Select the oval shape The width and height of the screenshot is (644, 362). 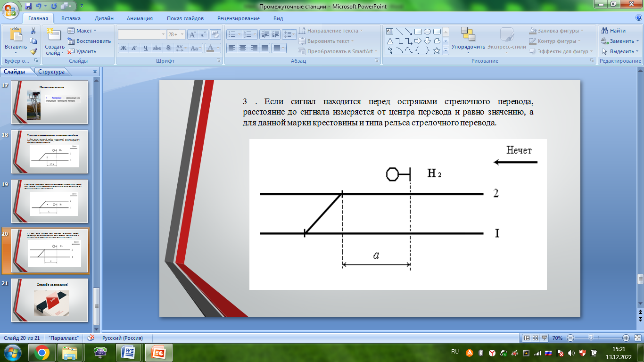coord(428,32)
